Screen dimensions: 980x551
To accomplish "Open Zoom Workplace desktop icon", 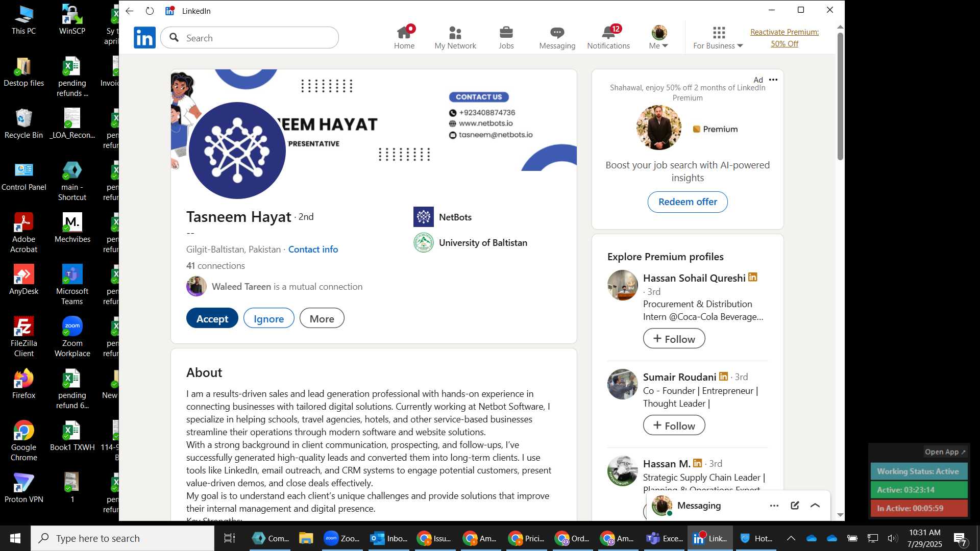I will pos(72,337).
